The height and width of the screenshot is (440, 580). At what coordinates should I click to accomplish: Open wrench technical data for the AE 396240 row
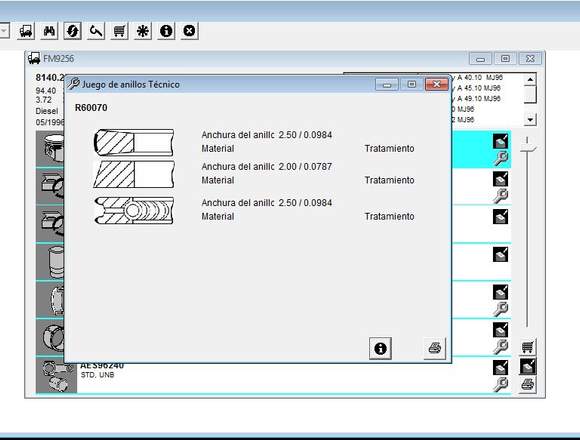click(x=500, y=385)
